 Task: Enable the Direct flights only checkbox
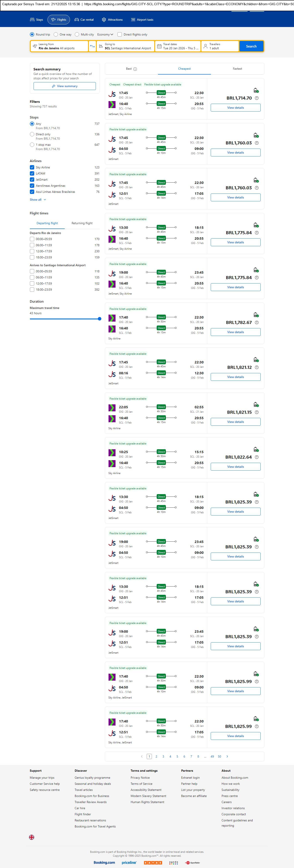(x=120, y=34)
